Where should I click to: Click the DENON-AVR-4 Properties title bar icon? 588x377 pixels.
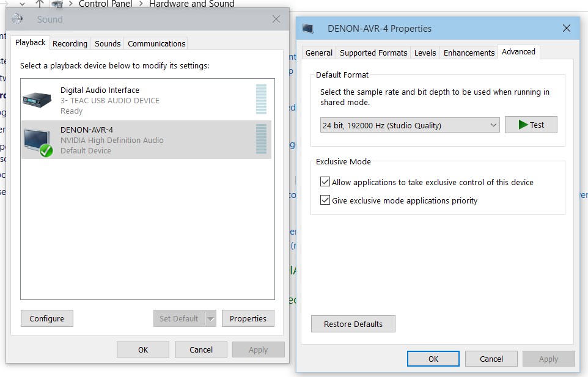308,29
